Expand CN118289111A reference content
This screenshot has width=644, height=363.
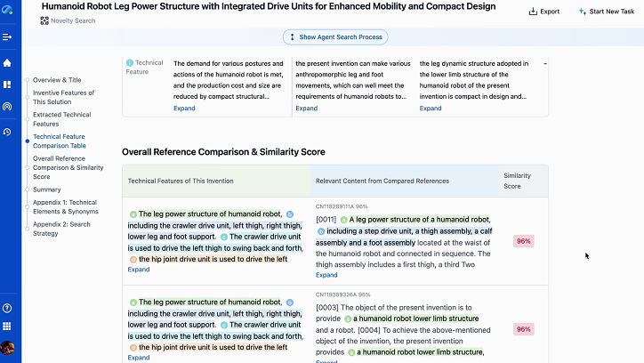pos(326,275)
